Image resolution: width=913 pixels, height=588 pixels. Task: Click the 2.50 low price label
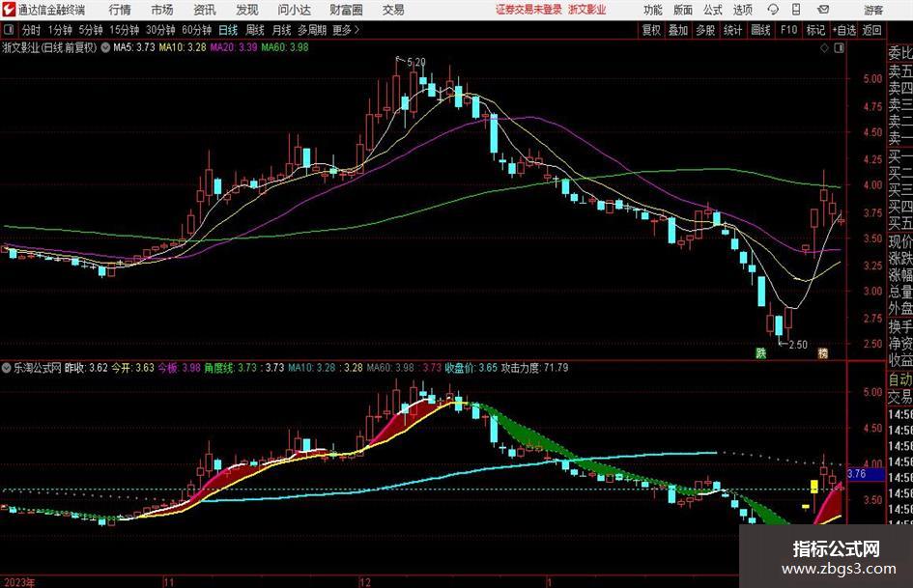798,345
